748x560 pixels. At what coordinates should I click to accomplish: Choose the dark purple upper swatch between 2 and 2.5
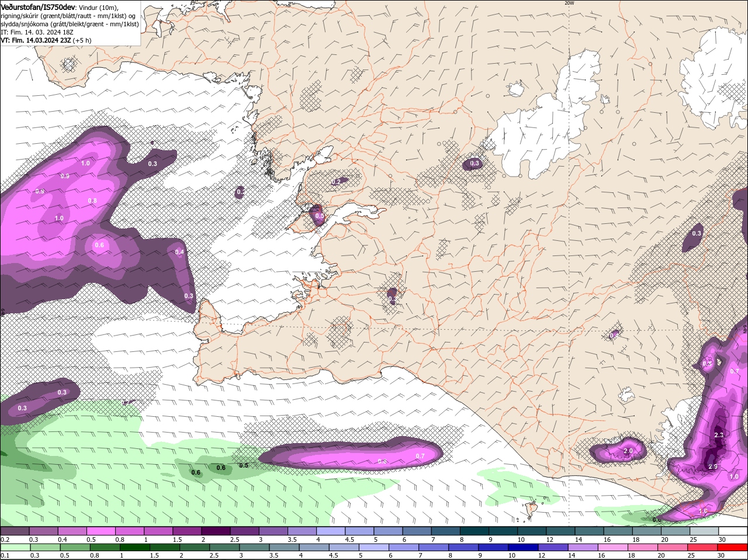coord(216,531)
